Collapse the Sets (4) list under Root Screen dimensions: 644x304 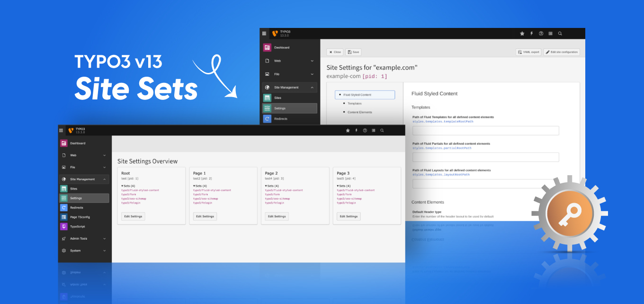pyautogui.click(x=127, y=186)
